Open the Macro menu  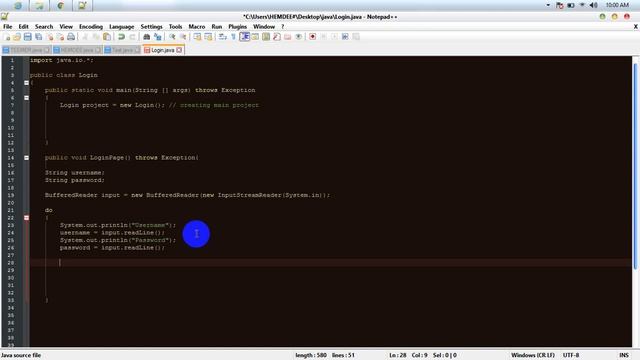pyautogui.click(x=197, y=27)
